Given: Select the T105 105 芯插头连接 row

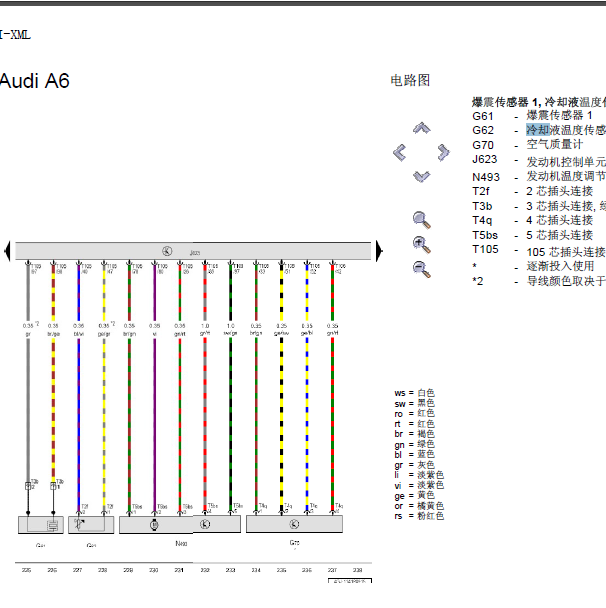Looking at the screenshot, I should click(539, 251).
